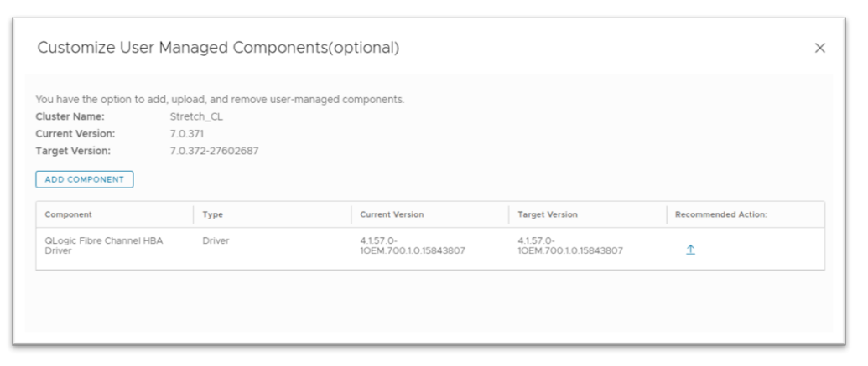Click the Target Version column header
This screenshot has height=366, width=868.
548,214
